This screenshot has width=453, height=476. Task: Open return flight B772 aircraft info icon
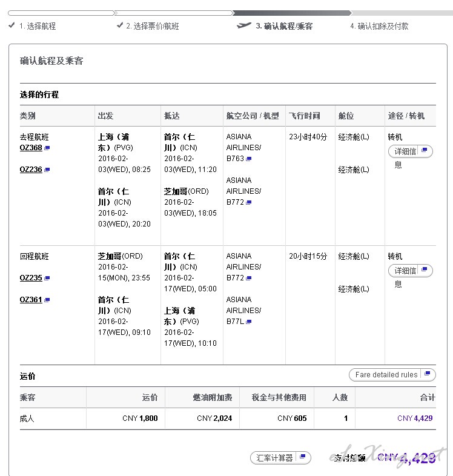point(249,278)
